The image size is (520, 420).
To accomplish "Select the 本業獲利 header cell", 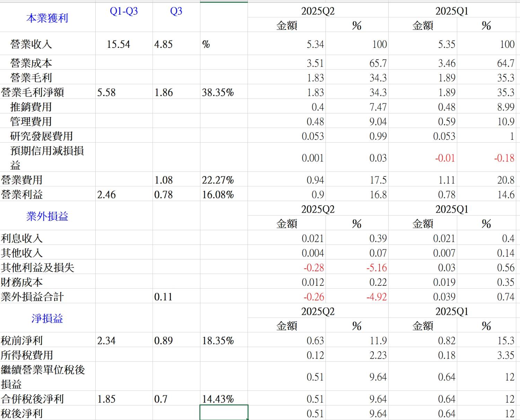I will pos(47,18).
